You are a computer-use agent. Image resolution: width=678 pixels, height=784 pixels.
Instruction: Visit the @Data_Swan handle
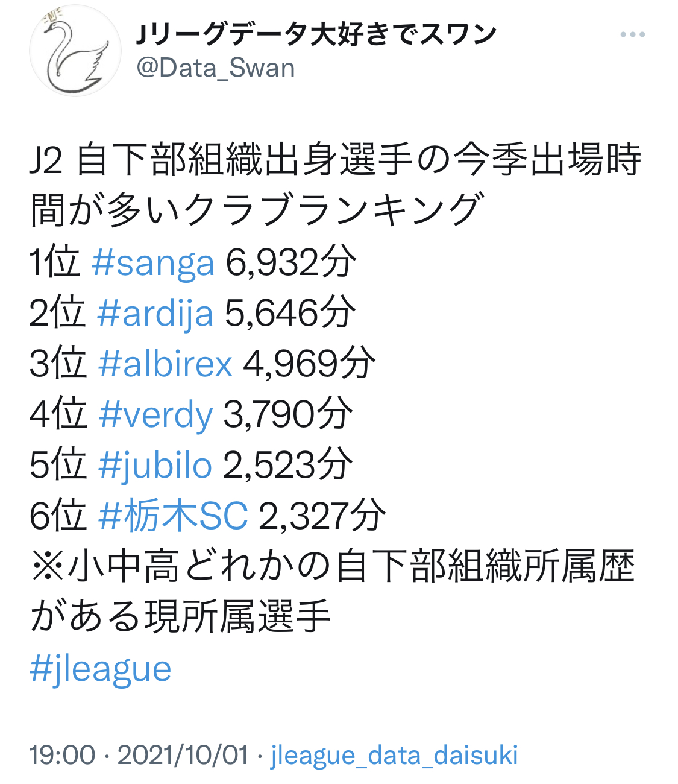pos(216,68)
